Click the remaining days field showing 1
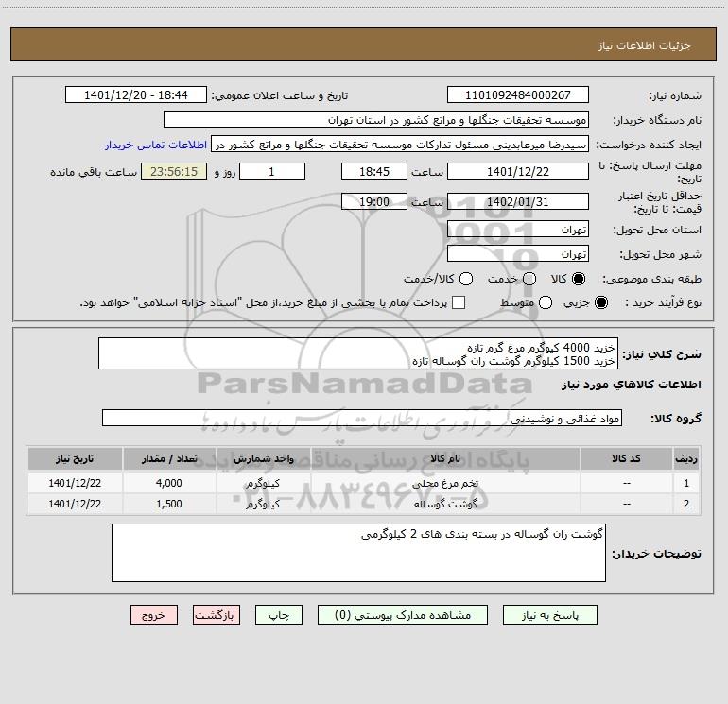 [272, 171]
